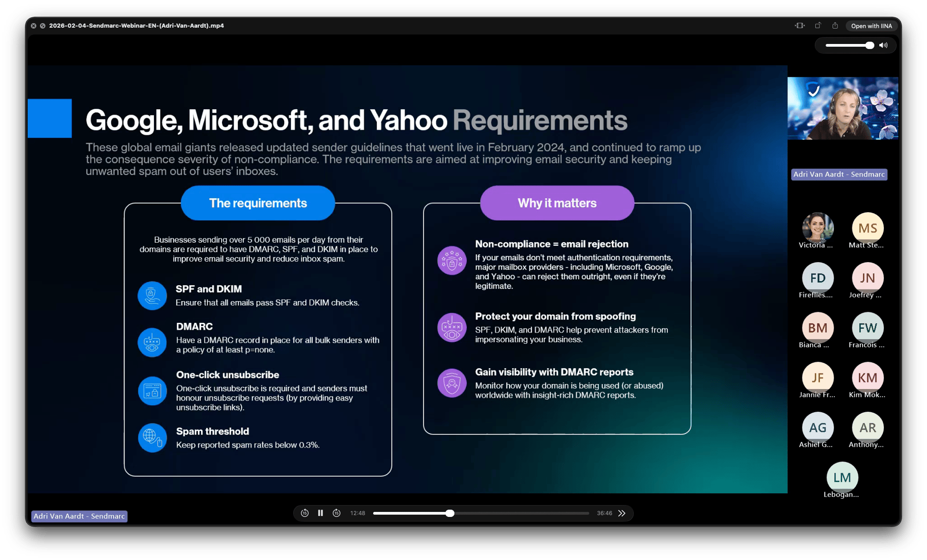Click Victoria's participant photo avatar

pyautogui.click(x=818, y=228)
